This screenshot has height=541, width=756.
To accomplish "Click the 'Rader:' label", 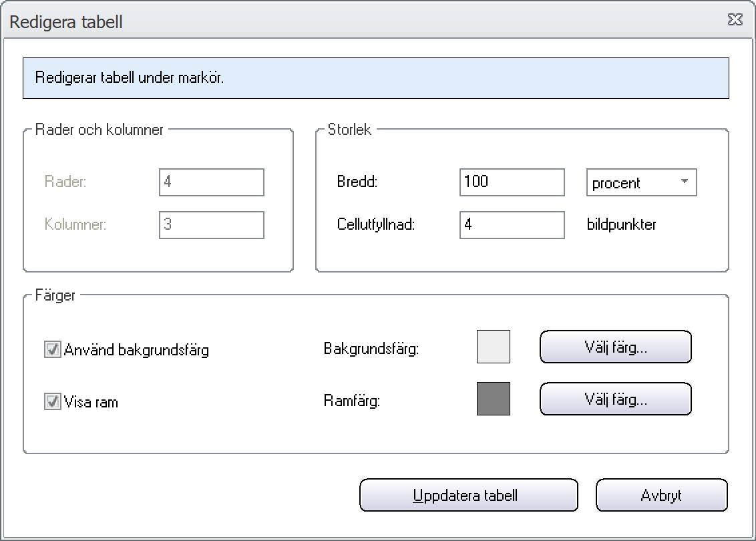I will [65, 182].
